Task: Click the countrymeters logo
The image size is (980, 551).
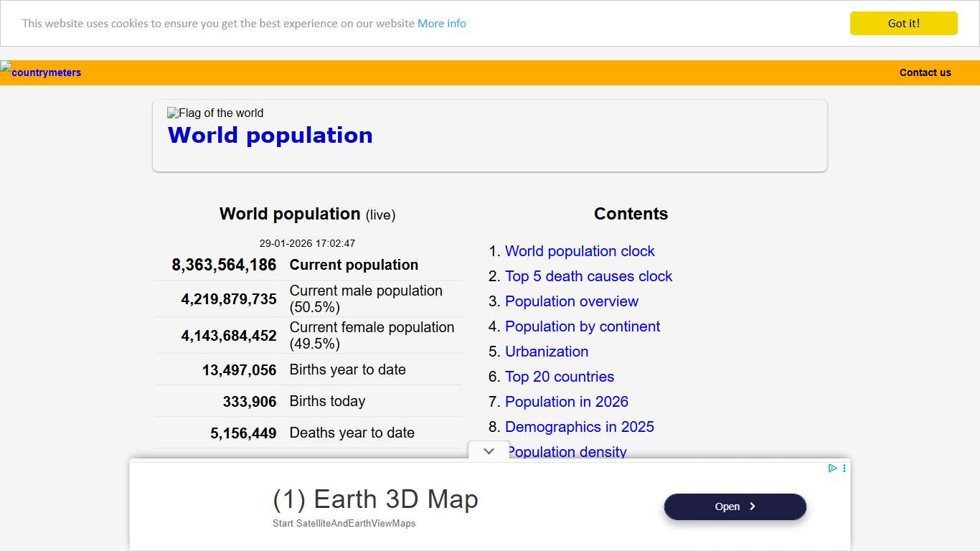Action: click(40, 72)
